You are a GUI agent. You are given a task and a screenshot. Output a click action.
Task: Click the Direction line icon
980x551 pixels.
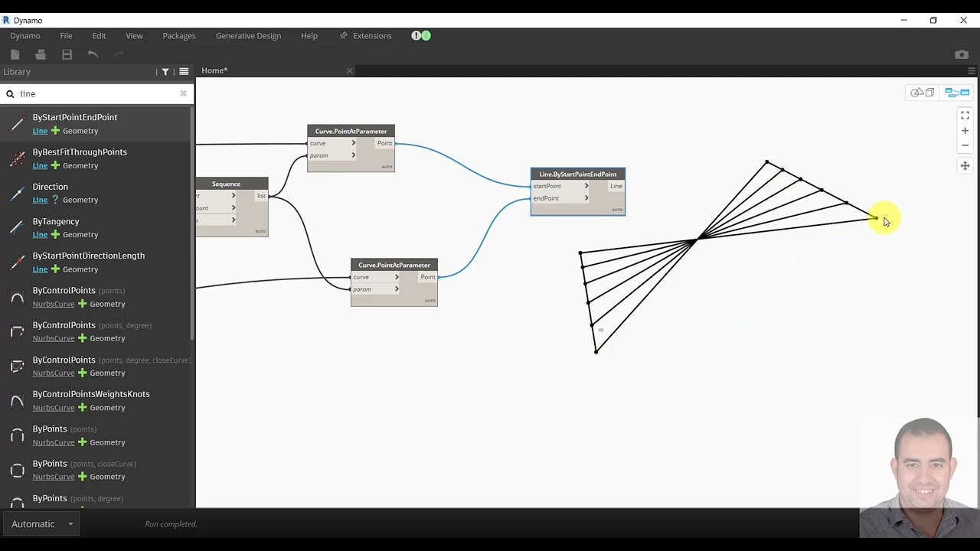click(17, 193)
